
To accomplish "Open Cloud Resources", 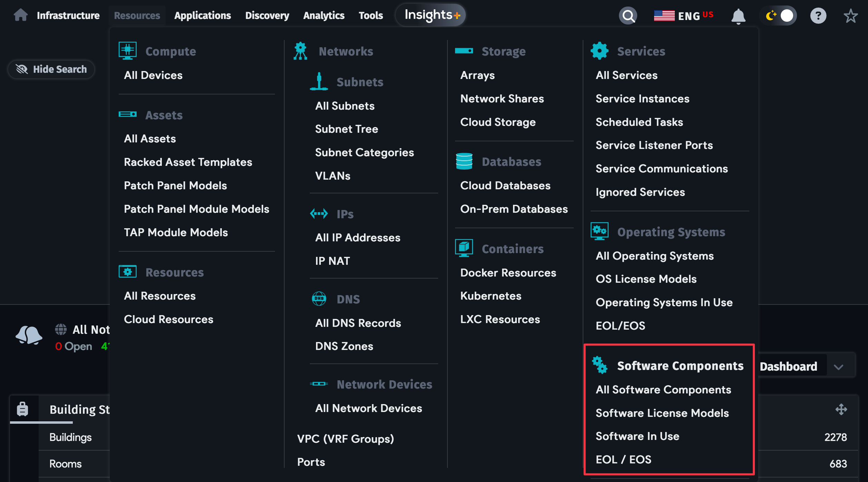I will click(168, 319).
